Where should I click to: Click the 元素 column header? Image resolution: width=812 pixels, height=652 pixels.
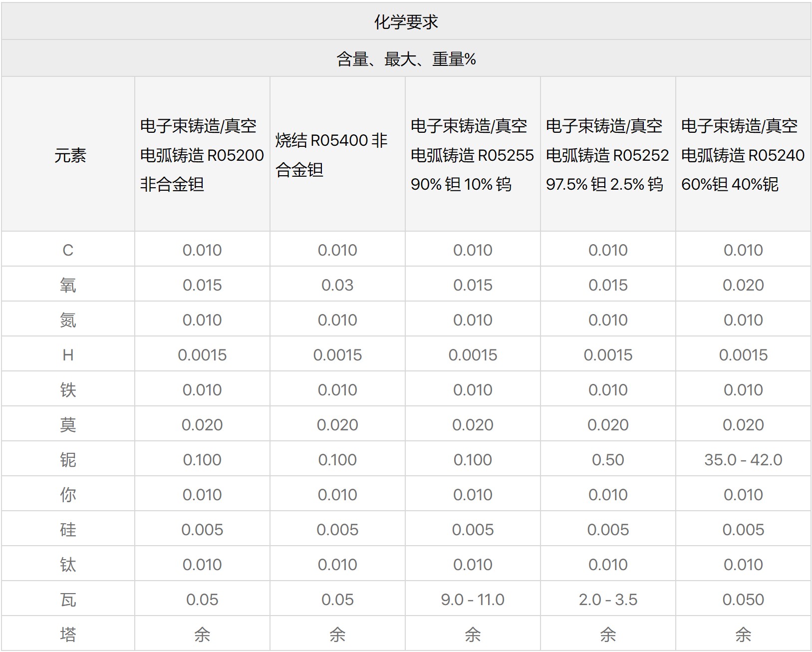[70, 155]
